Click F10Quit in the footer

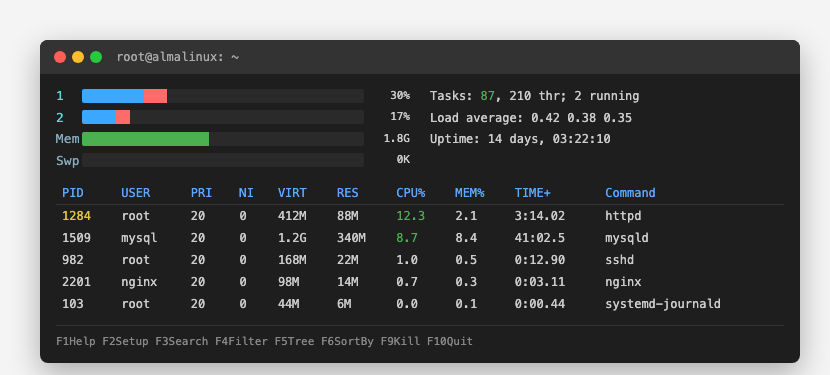tap(450, 342)
